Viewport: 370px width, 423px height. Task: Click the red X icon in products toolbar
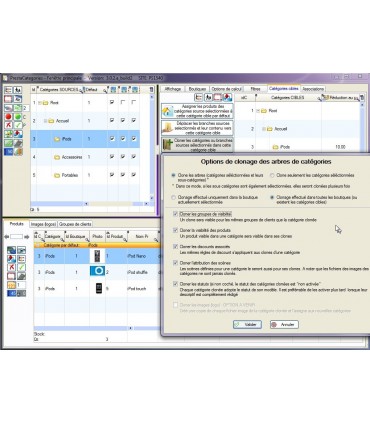coord(11,267)
